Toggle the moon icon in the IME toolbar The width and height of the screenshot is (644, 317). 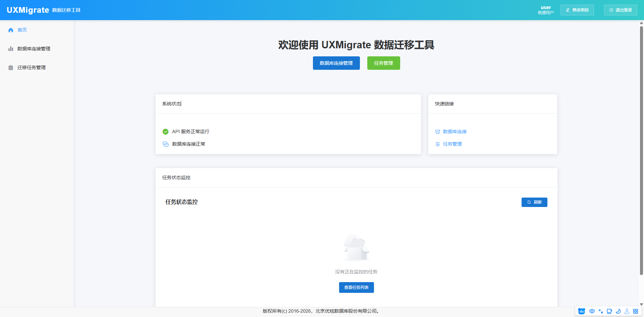[618, 311]
